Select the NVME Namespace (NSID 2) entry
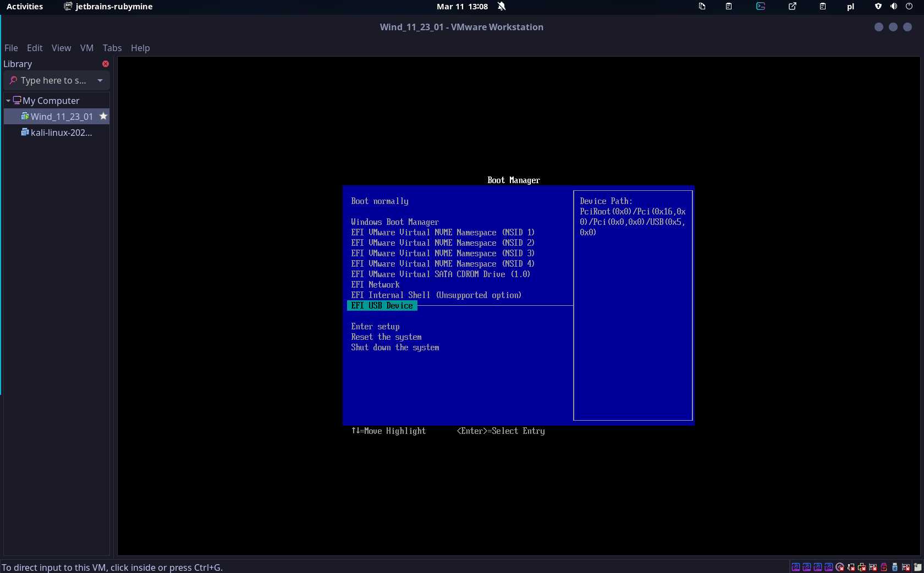 443,243
